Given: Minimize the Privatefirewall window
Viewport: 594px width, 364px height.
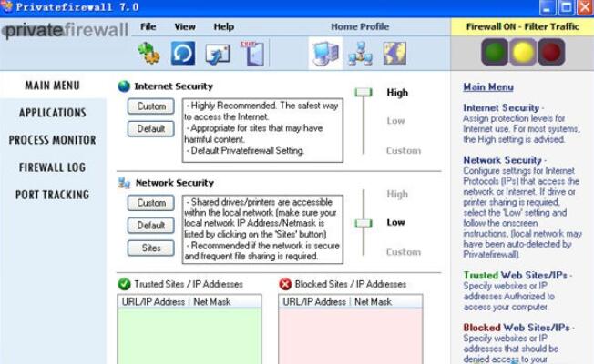Looking at the screenshot, I should 548,7.
